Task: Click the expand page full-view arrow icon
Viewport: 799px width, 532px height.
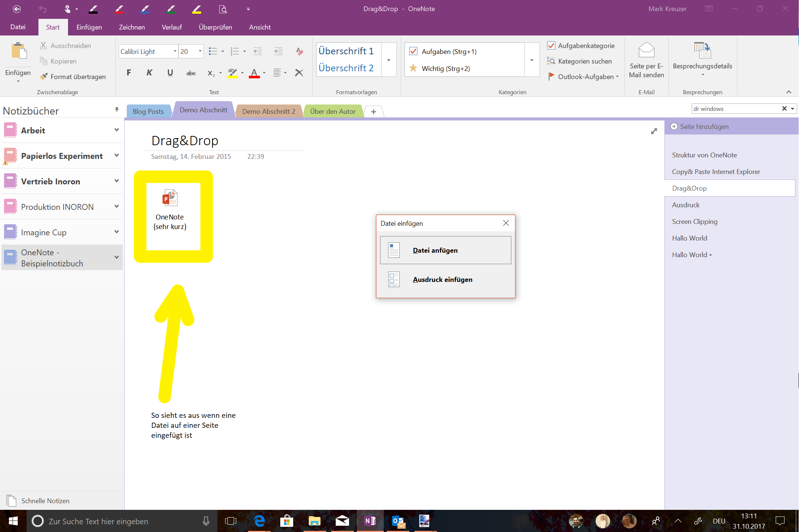Action: pyautogui.click(x=654, y=131)
